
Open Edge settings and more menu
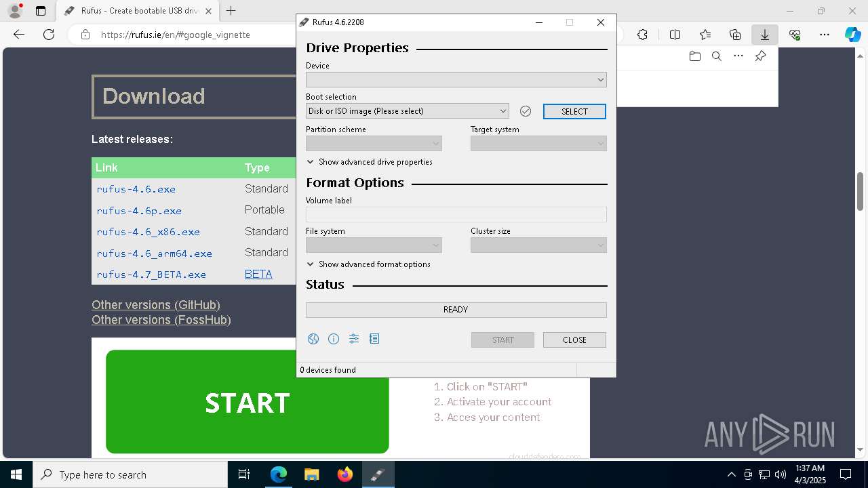pos(825,35)
